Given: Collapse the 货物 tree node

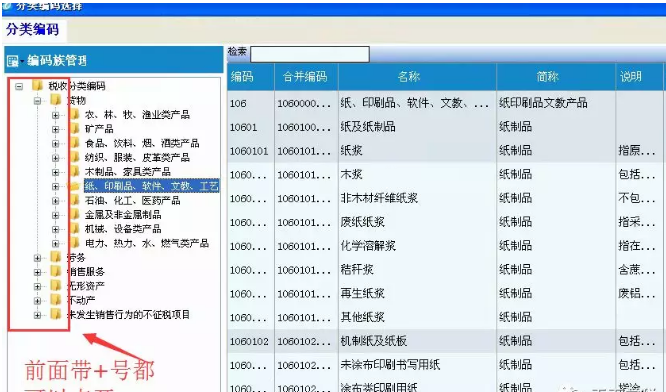Looking at the screenshot, I should 37,101.
